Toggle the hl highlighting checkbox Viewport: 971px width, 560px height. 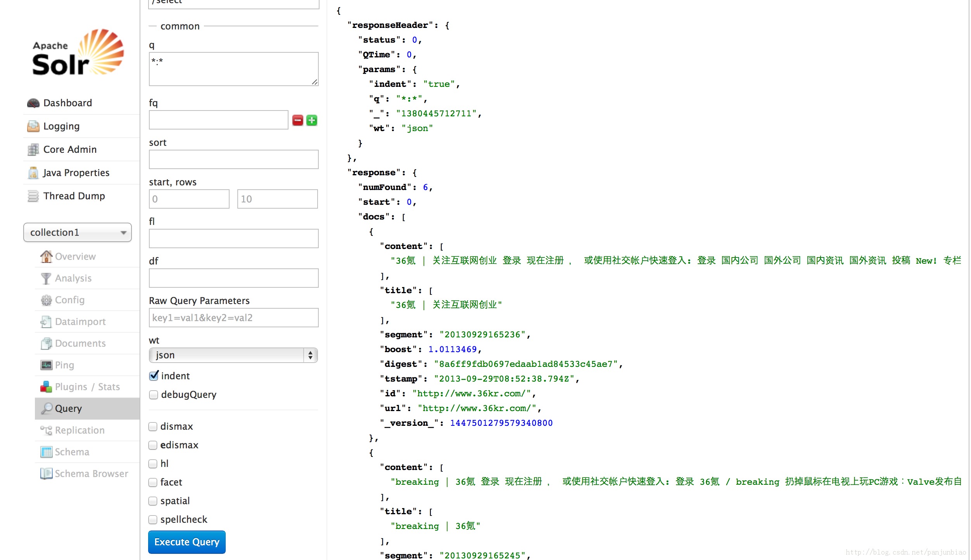click(x=153, y=464)
